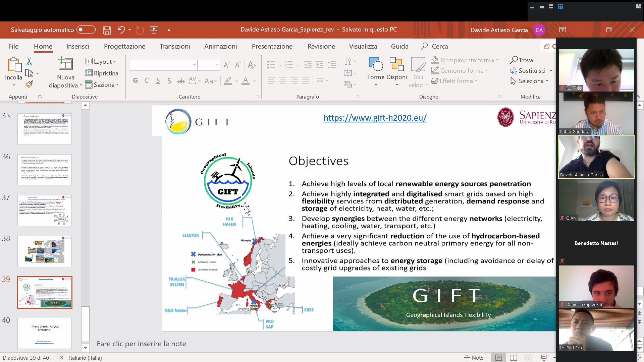Image resolution: width=644 pixels, height=362 pixels.
Task: Open the Sezione dropdown menu
Action: [x=102, y=85]
